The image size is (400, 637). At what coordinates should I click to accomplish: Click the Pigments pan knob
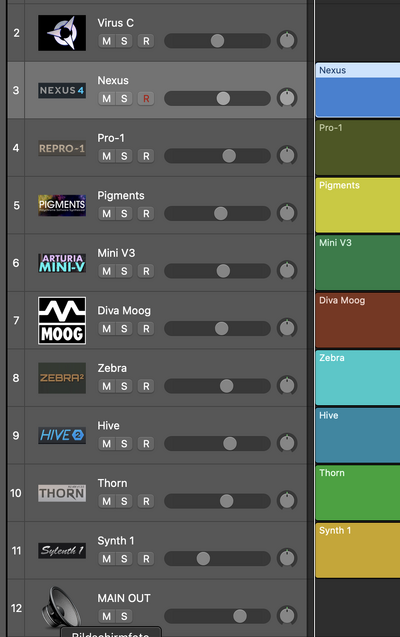(x=287, y=213)
